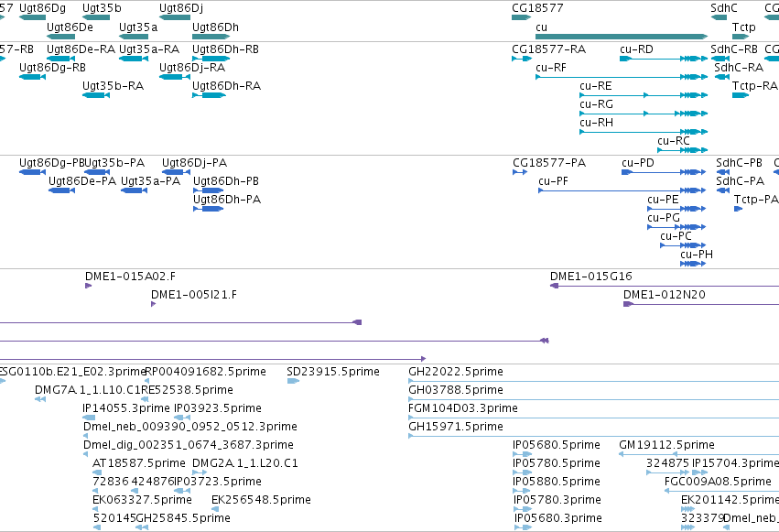This screenshot has width=779, height=532.
Task: Select the GM19112.5prime EST
Action: [698, 454]
